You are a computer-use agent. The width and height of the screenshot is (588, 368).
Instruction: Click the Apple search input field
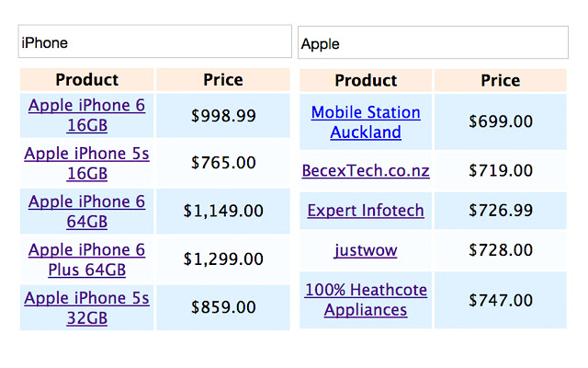tap(433, 43)
